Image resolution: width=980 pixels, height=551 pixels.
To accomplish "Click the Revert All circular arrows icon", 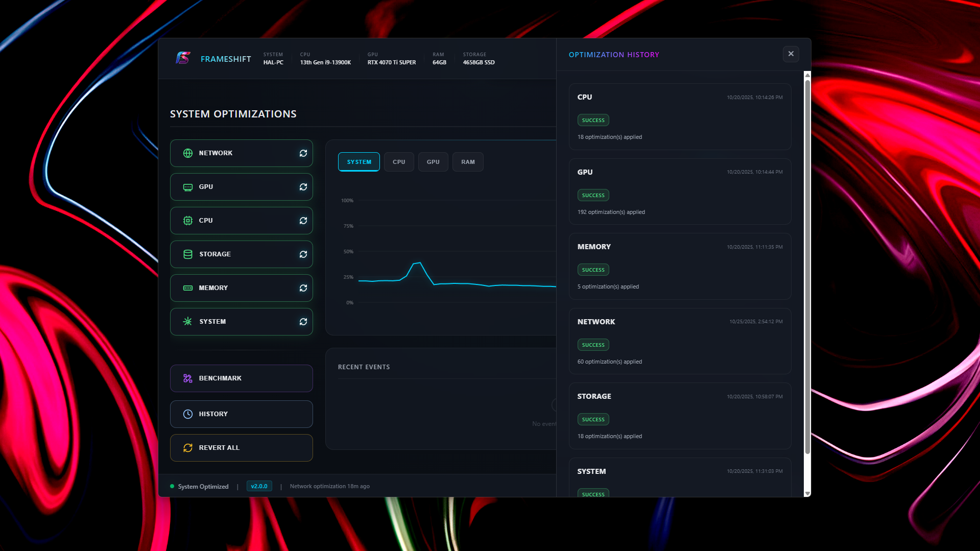I will click(187, 447).
